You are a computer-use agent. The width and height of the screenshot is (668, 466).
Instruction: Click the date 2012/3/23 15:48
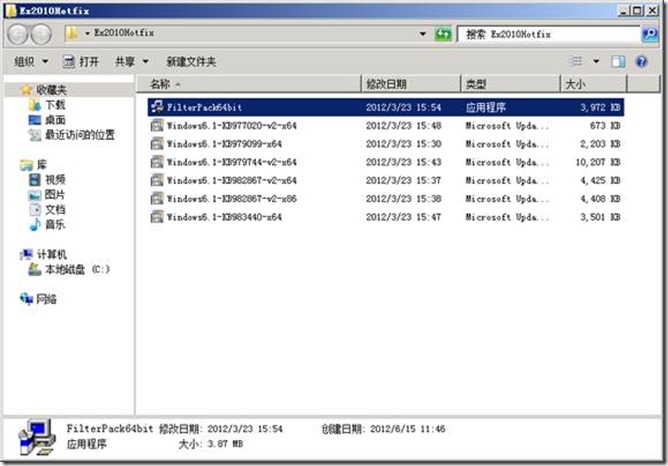(403, 126)
